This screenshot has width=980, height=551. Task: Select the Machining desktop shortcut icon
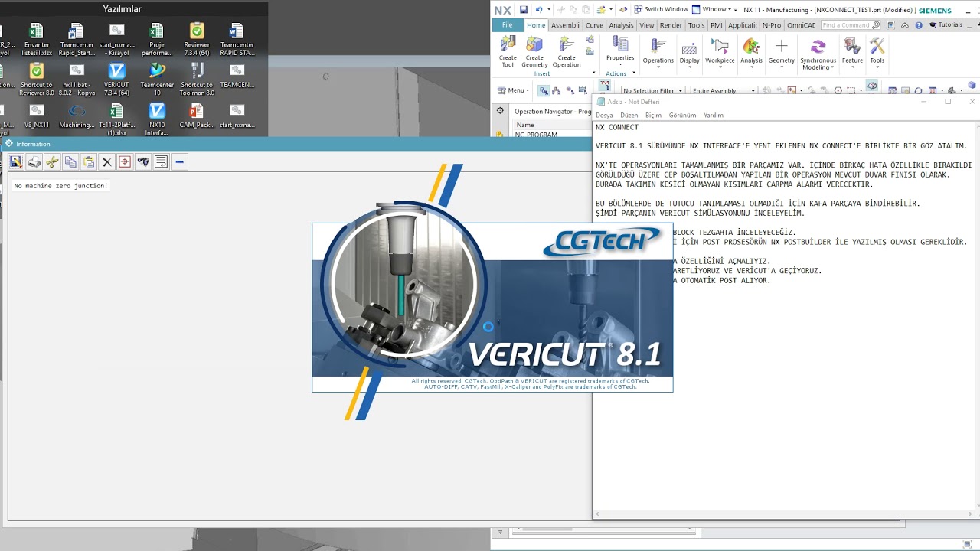[77, 116]
